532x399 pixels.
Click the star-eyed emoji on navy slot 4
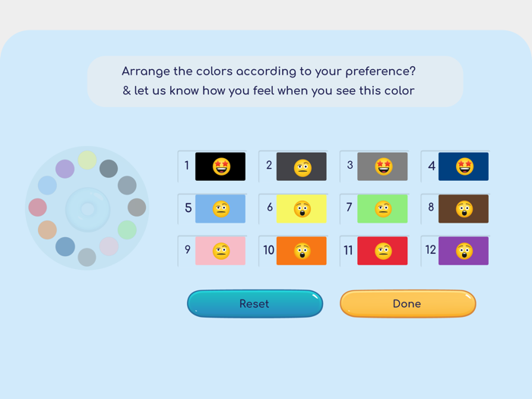[x=464, y=166]
